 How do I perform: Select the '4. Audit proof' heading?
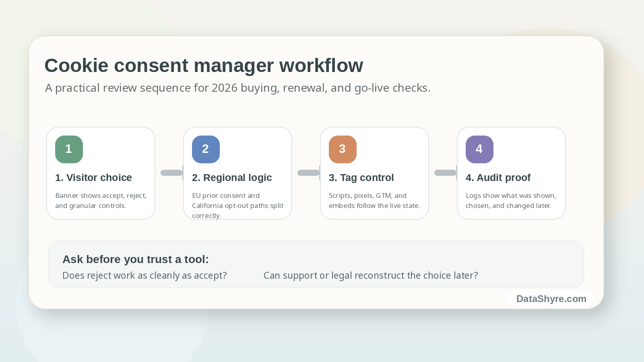[498, 177]
